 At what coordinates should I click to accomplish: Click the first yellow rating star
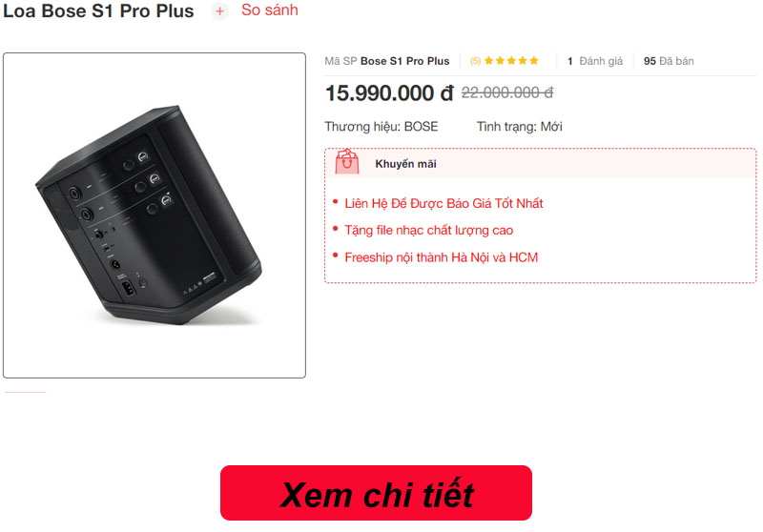pos(488,61)
